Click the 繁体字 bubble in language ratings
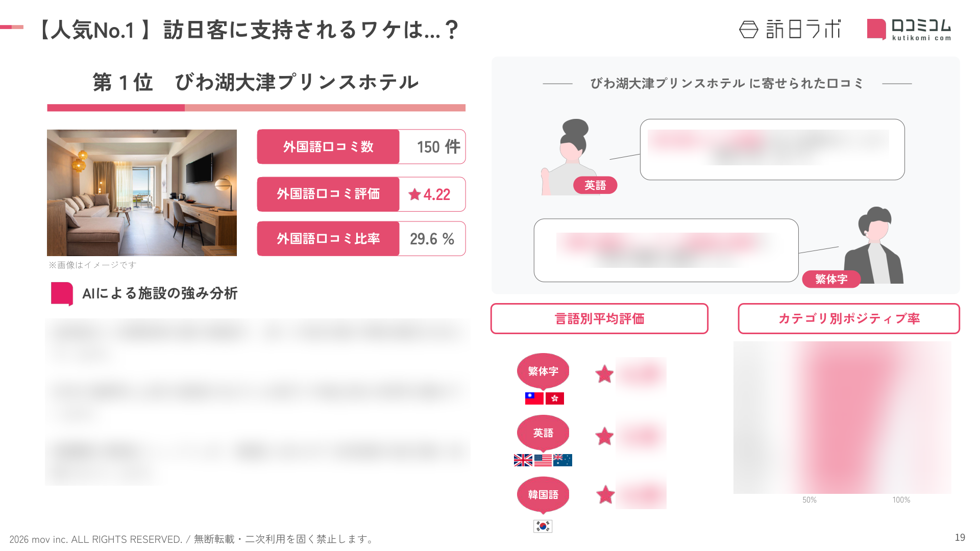 [x=543, y=371]
